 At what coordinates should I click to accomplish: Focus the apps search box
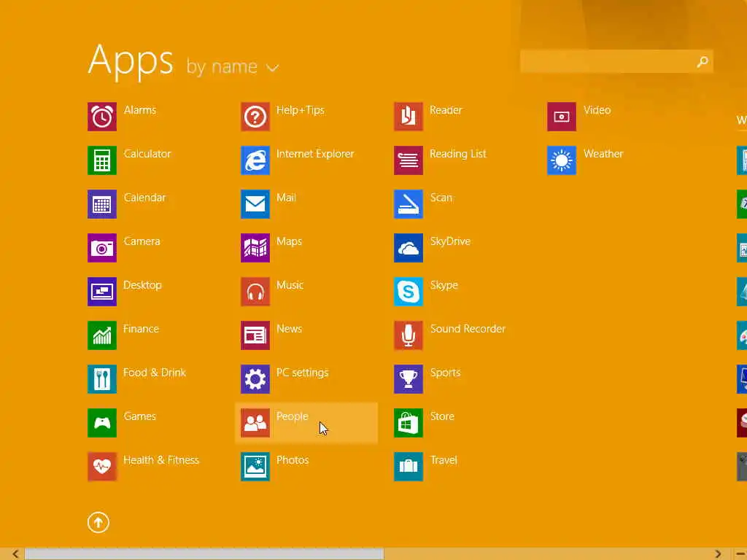click(x=616, y=61)
